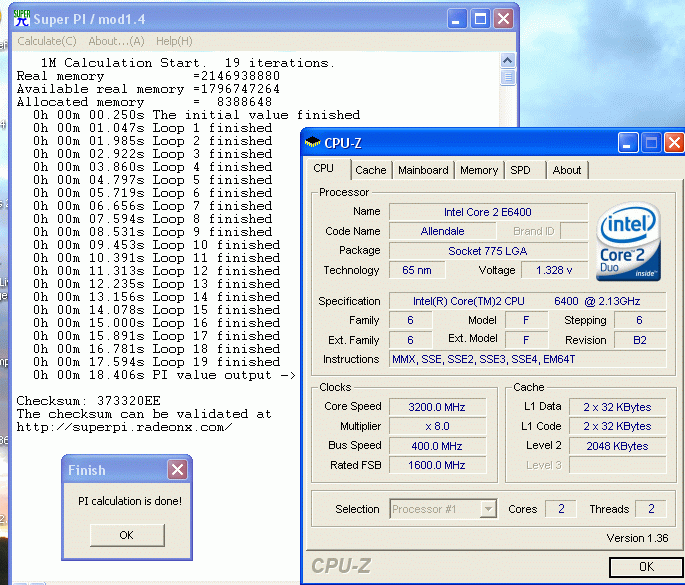Click the OK button in CPU-Z
The height and width of the screenshot is (585, 685).
647,567
